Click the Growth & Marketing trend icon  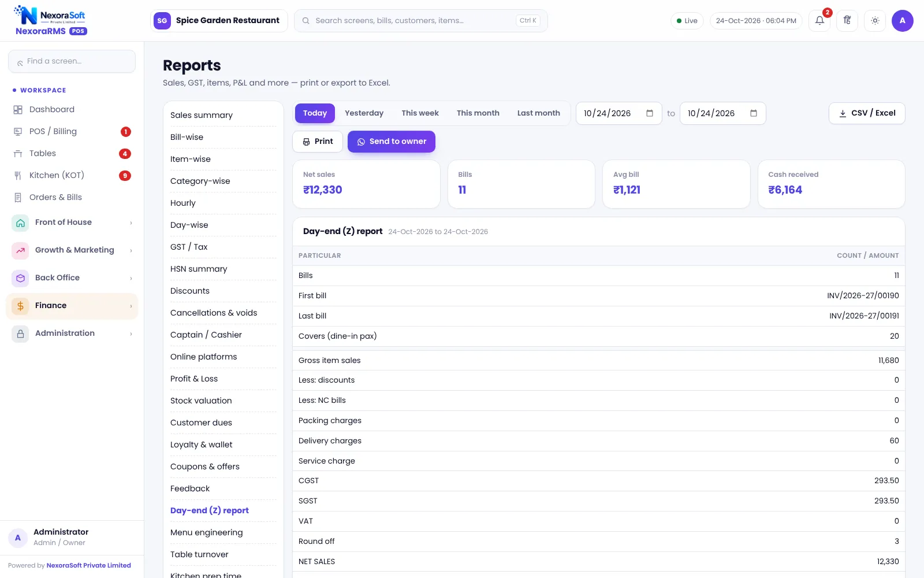click(x=20, y=250)
